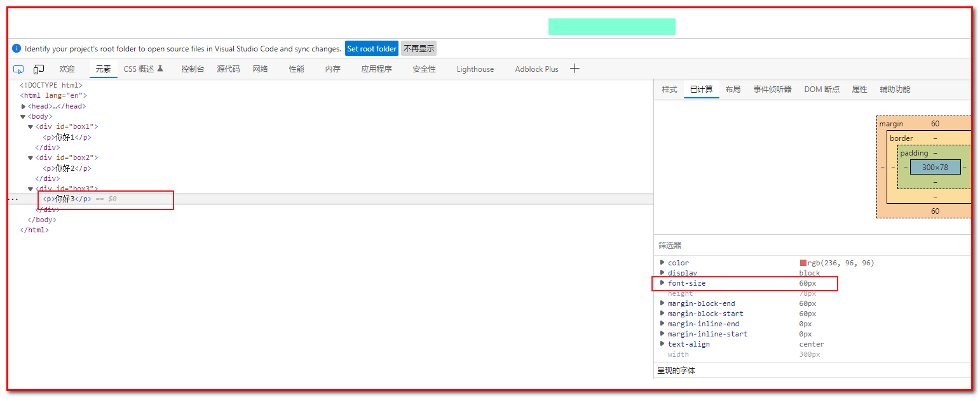
Task: Select the 300×78 content box in the box model
Action: point(935,167)
